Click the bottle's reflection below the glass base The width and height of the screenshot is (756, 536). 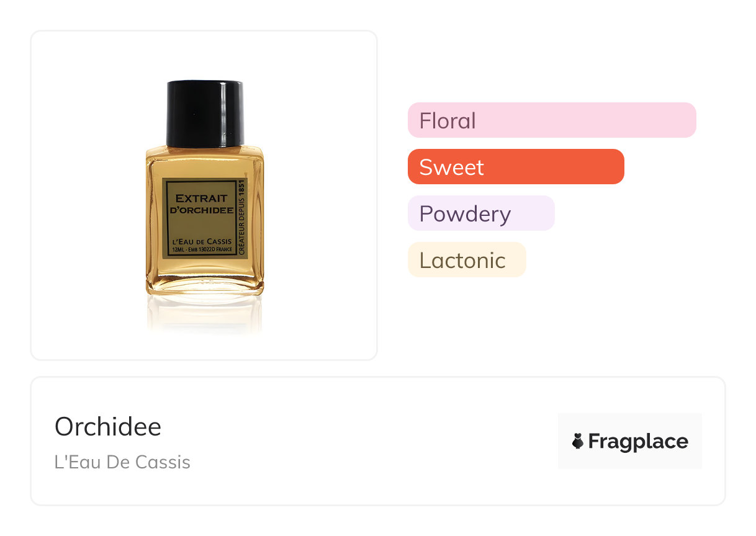[204, 313]
